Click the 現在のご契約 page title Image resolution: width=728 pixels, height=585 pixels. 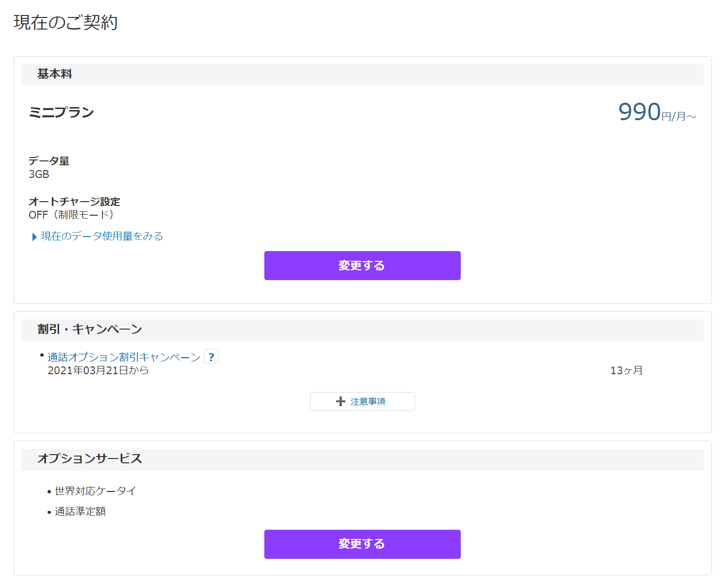point(65,22)
